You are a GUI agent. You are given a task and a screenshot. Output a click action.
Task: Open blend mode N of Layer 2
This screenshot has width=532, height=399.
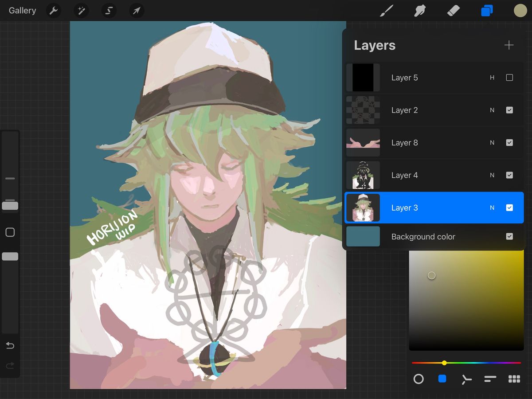point(492,110)
